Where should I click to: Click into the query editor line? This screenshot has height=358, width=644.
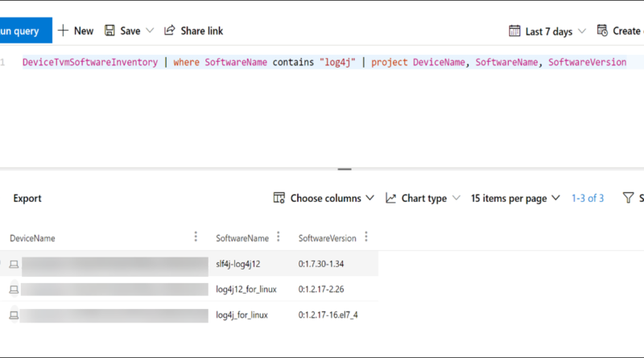324,62
